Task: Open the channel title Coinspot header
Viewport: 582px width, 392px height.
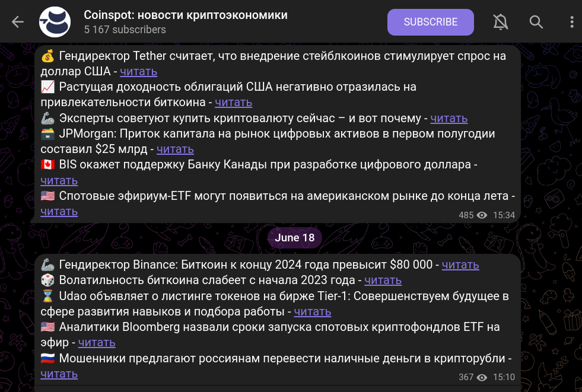Action: click(x=186, y=15)
